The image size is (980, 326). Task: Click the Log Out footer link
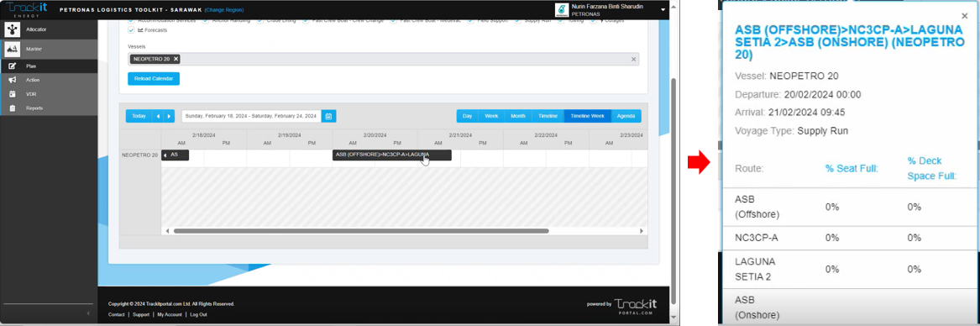coord(198,315)
